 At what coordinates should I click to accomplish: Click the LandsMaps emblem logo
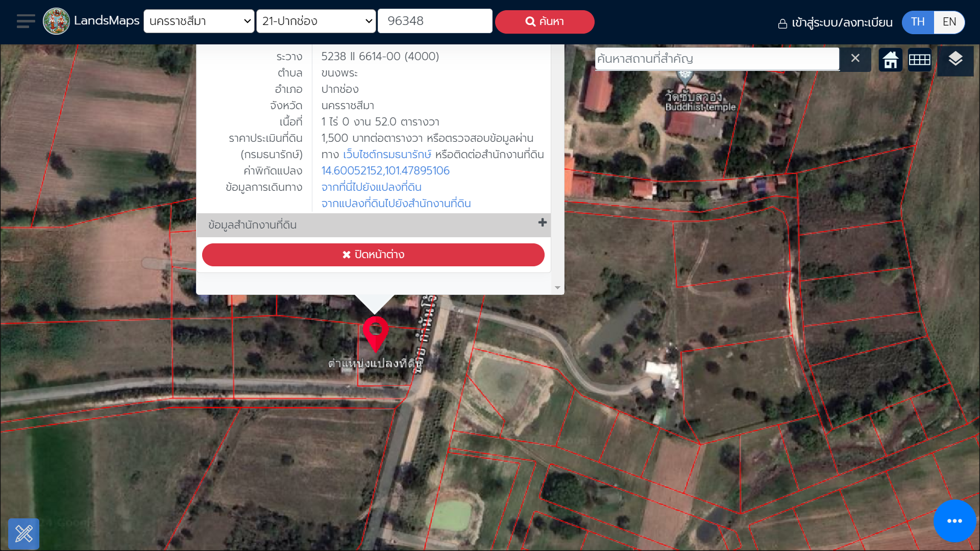(56, 21)
